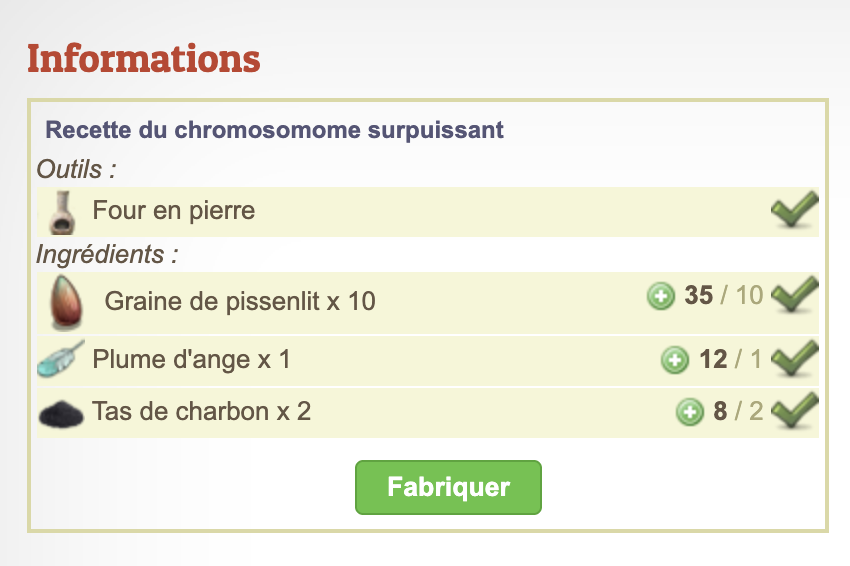Click the coal pile icon

click(x=60, y=412)
